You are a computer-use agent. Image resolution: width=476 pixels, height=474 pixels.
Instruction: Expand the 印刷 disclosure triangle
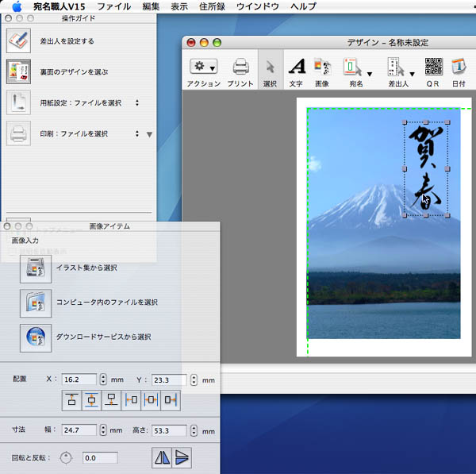tap(149, 134)
